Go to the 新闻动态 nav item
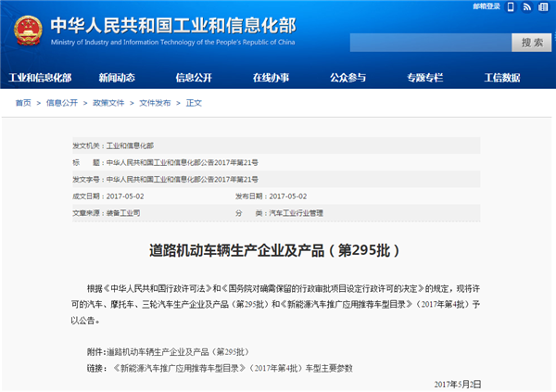Screen dimensions: 556x392 (x=117, y=77)
